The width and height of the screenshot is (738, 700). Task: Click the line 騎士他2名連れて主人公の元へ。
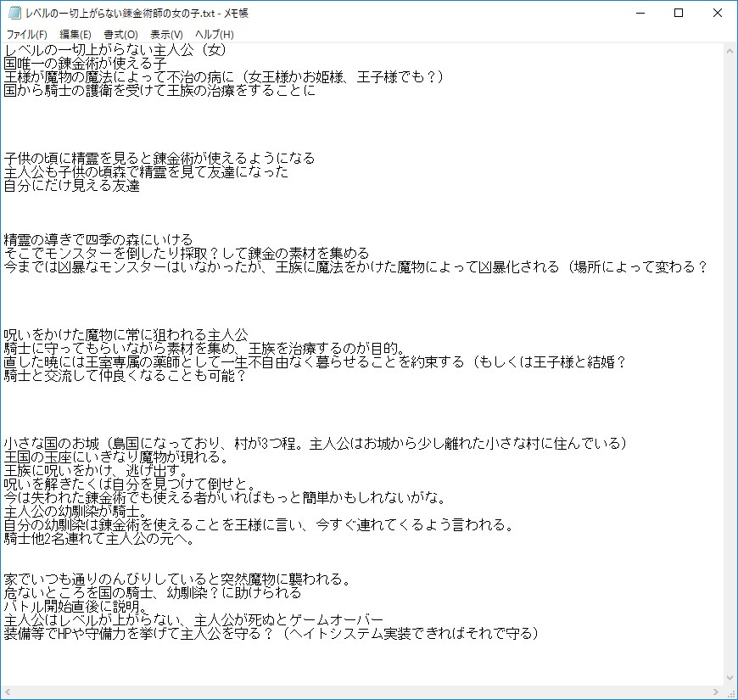coord(99,539)
